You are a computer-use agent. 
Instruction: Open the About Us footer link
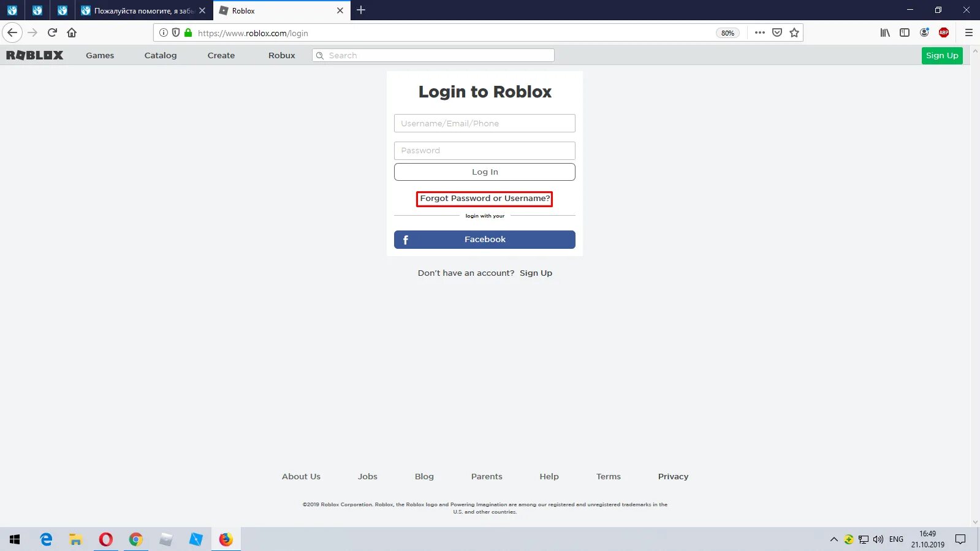[301, 476]
